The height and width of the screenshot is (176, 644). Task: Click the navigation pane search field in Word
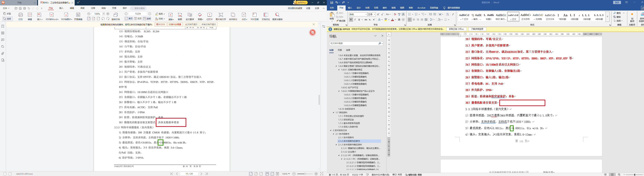356,43
